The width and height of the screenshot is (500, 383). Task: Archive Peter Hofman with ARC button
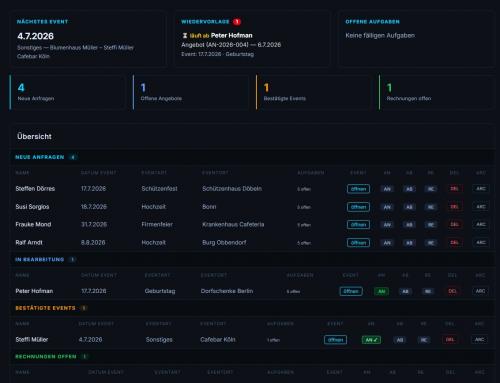[x=480, y=291]
